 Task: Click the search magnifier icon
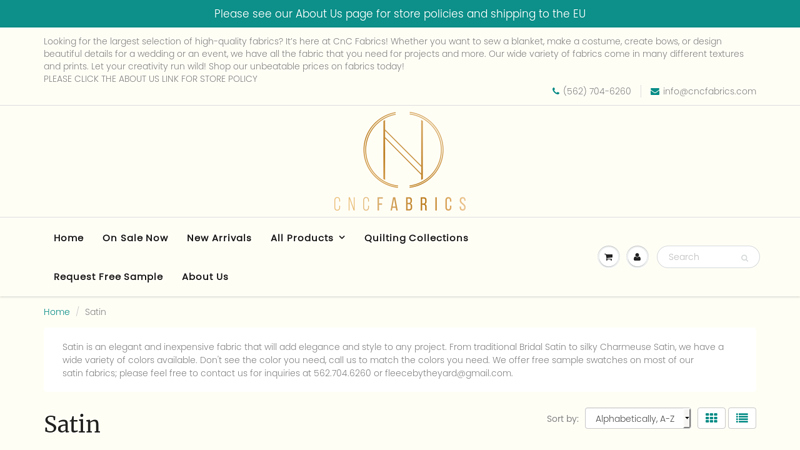744,258
